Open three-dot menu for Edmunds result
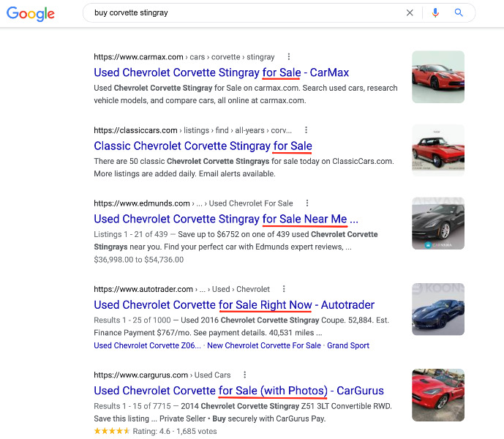 tap(307, 203)
